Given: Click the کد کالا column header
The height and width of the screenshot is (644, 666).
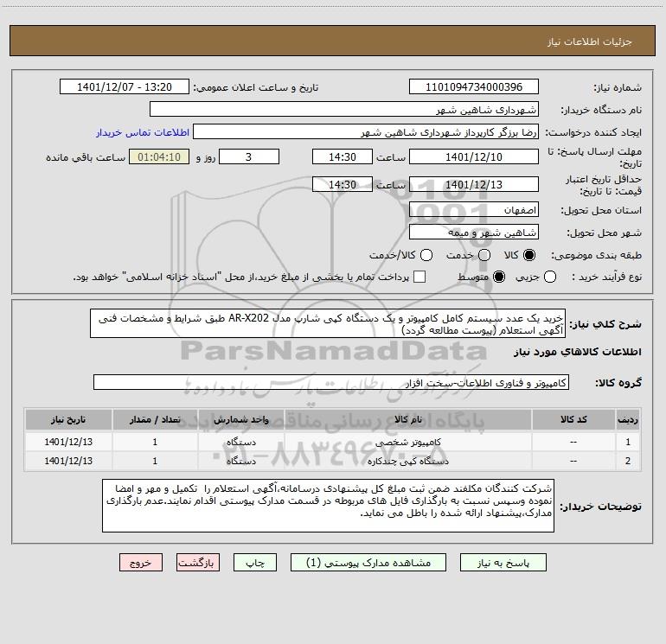Looking at the screenshot, I should [x=573, y=420].
